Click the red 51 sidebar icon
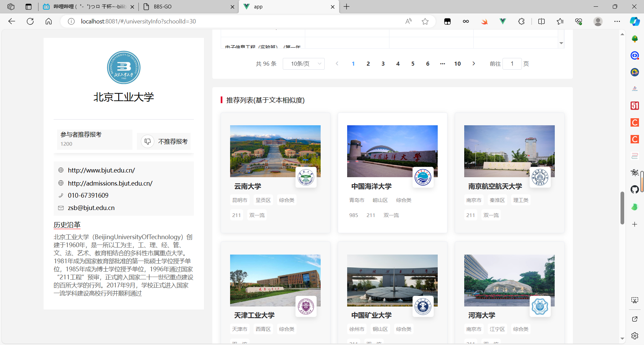Viewport: 644px width, 345px height. (x=635, y=106)
